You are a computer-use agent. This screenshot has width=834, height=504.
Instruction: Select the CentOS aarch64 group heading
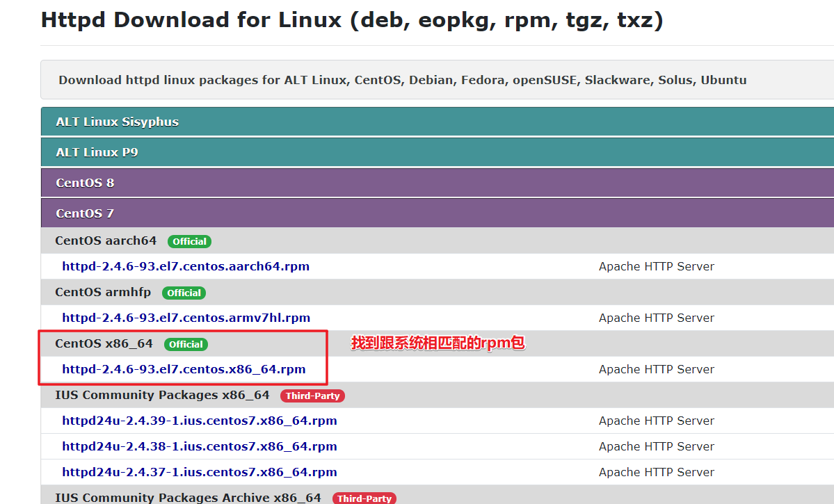pos(106,241)
